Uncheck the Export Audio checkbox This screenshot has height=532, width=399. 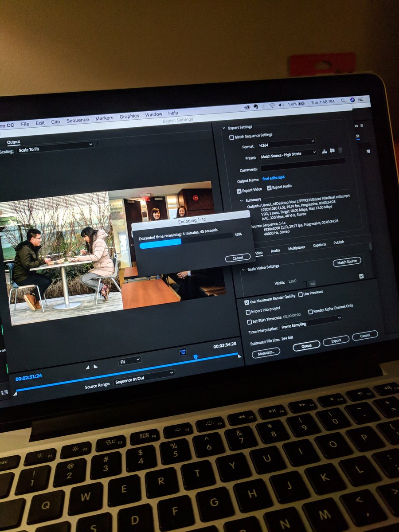(x=269, y=188)
